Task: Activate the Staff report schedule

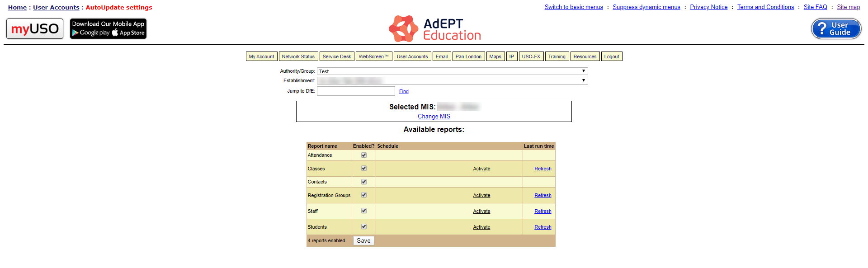Action: coord(481,211)
